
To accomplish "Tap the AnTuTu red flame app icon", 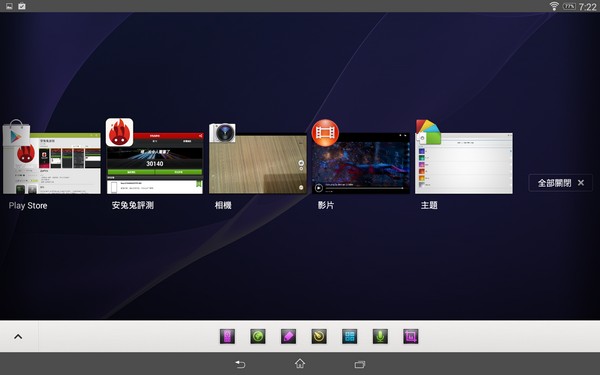I will pyautogui.click(x=119, y=132).
